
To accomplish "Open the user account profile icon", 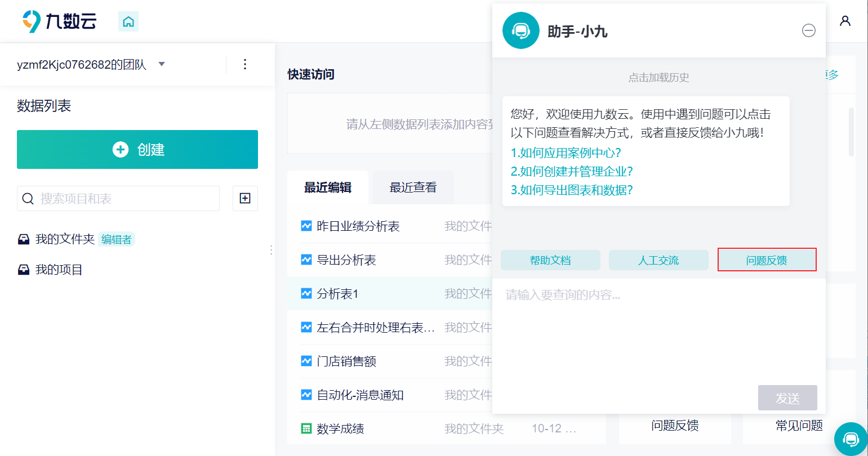I will coord(845,21).
